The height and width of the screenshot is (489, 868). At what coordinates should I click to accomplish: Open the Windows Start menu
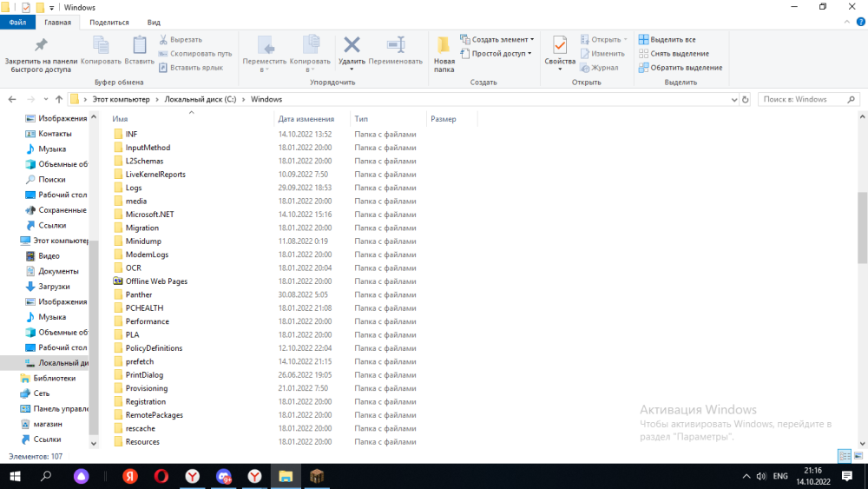(15, 476)
